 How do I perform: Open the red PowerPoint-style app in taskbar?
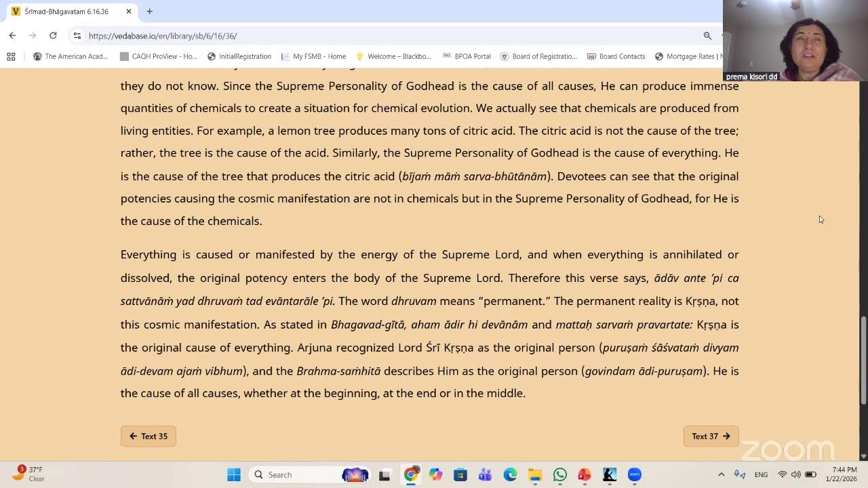click(x=585, y=474)
